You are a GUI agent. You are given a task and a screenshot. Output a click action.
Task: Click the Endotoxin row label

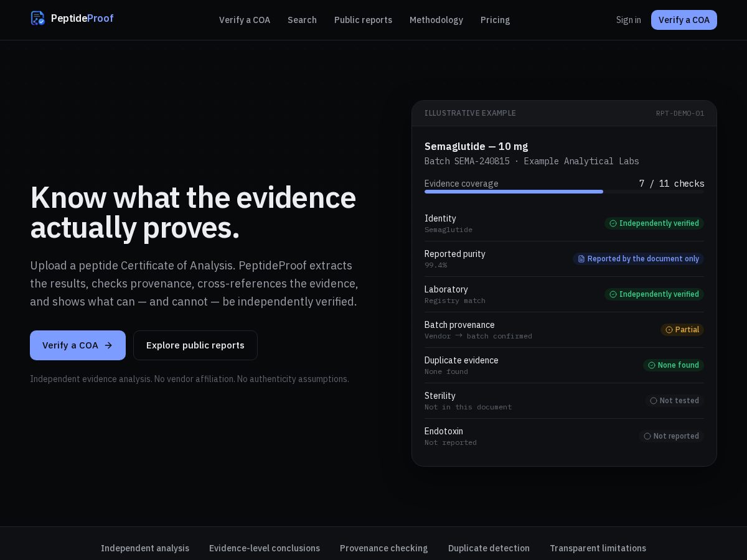point(444,431)
